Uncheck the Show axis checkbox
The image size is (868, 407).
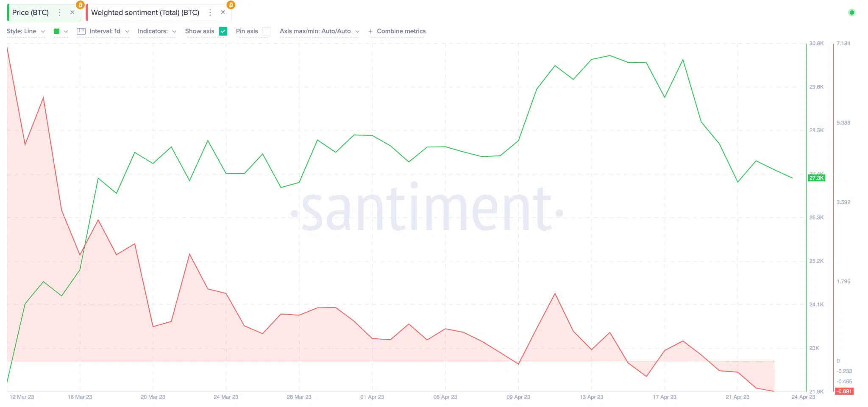223,31
